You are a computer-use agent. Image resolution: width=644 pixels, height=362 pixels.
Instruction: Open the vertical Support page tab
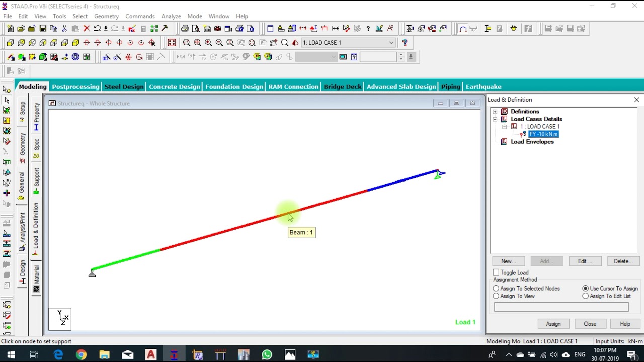(x=36, y=181)
